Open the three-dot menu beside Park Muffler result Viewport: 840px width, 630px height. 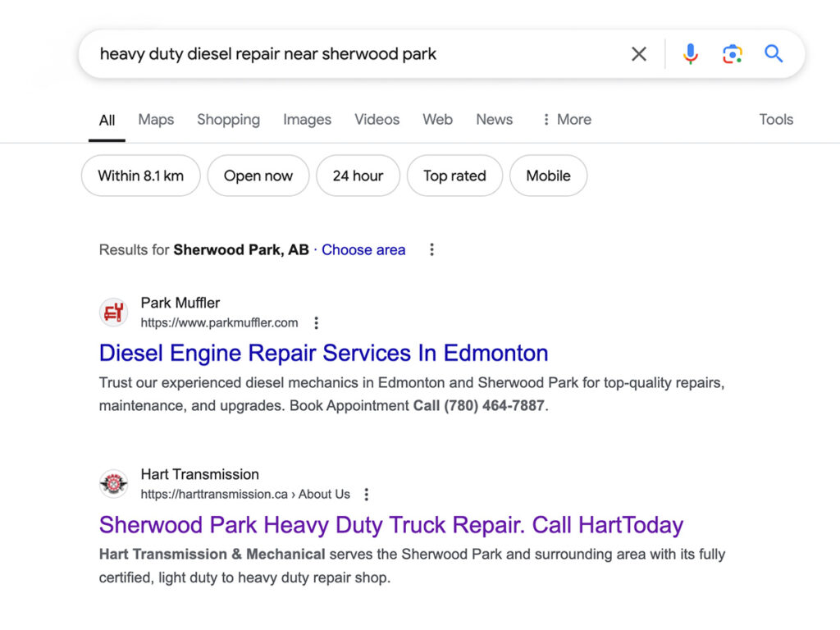pos(316,323)
